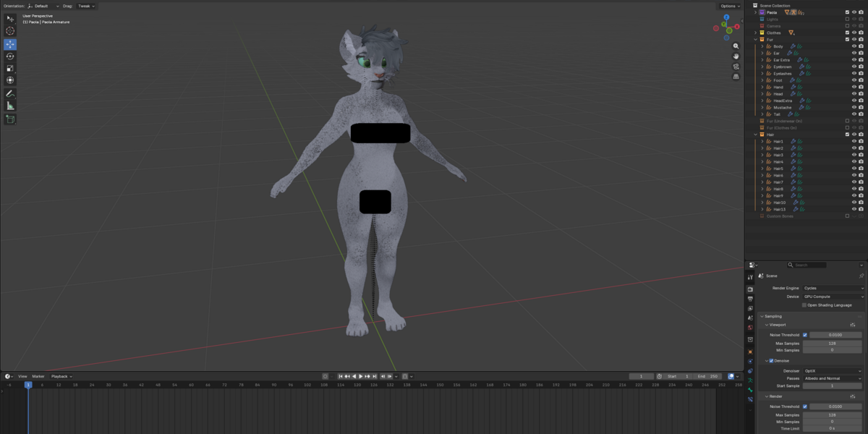This screenshot has height=434, width=868.
Task: Click the Options button in viewport header
Action: click(x=730, y=6)
